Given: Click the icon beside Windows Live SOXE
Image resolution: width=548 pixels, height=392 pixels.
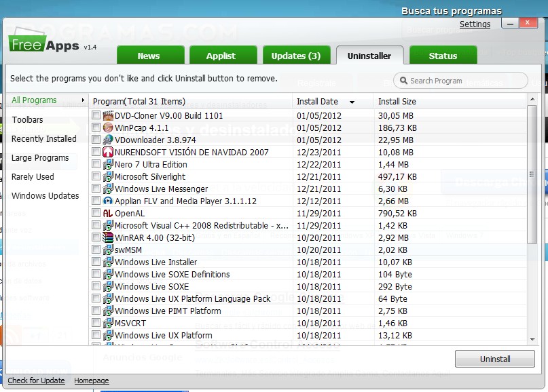Looking at the screenshot, I should click(x=108, y=287).
